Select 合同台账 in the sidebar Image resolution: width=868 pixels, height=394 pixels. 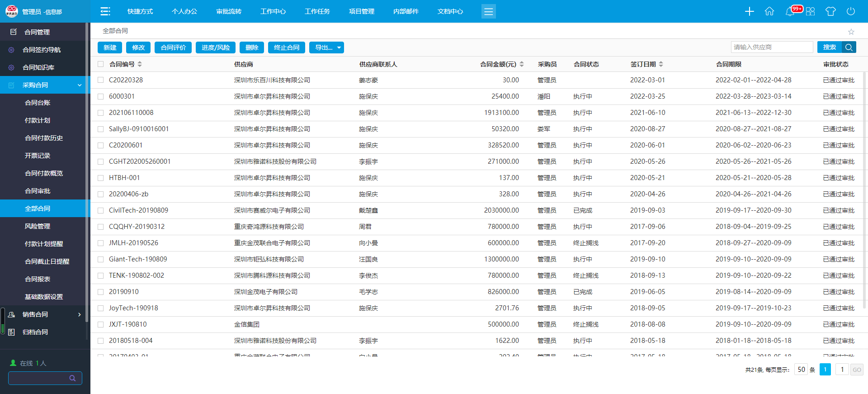38,103
